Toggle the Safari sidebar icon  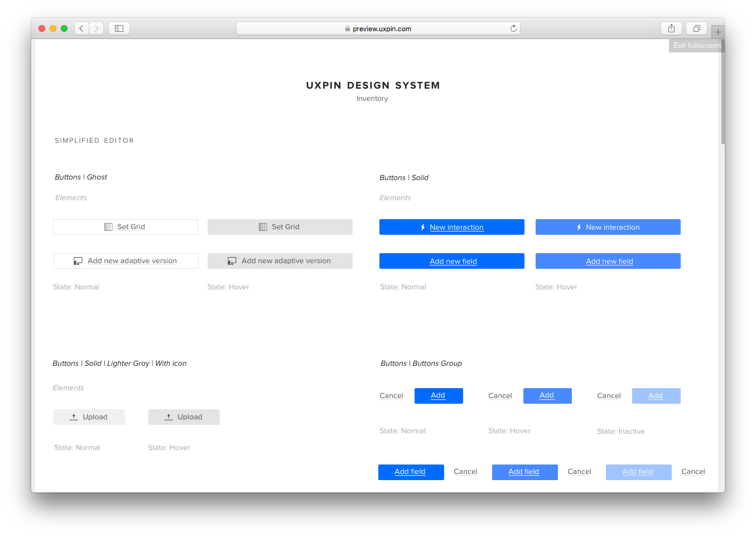pyautogui.click(x=119, y=28)
